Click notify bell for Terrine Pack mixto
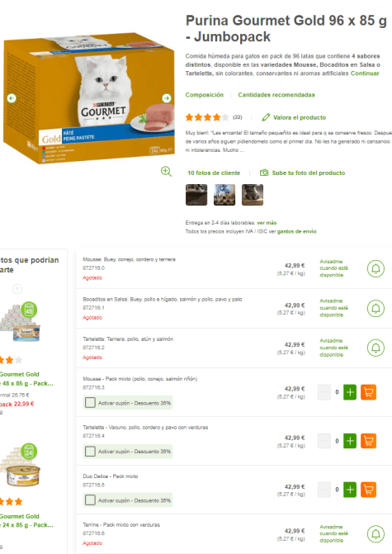 point(375,534)
